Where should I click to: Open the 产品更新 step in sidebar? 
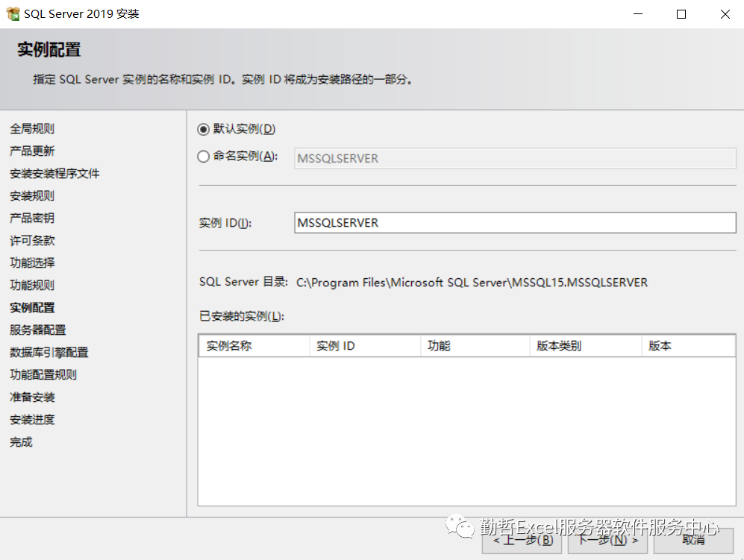tap(32, 151)
